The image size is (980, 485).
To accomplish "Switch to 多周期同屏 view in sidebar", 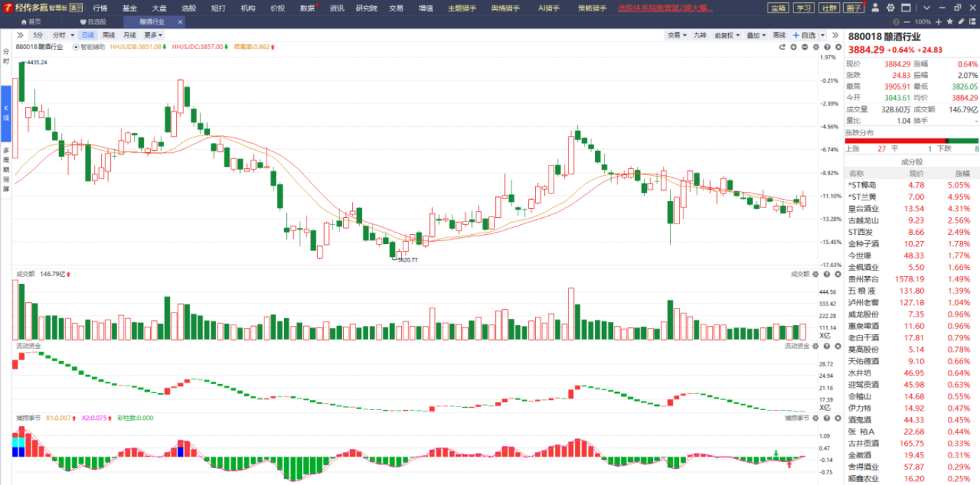I will pos(6,170).
